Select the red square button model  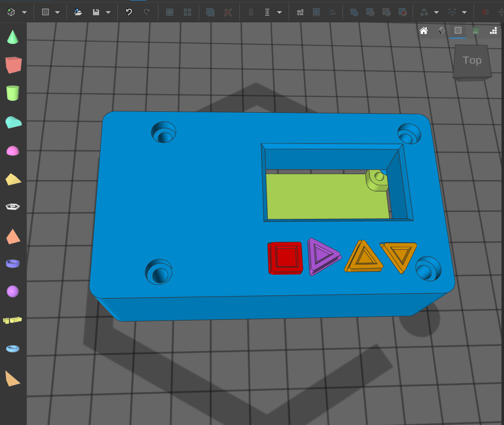[x=285, y=258]
